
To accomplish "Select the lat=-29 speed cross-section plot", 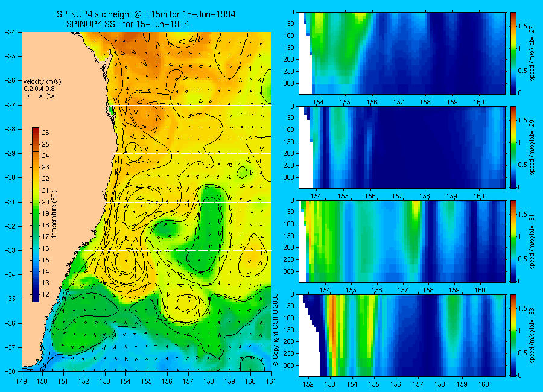I will (x=402, y=147).
